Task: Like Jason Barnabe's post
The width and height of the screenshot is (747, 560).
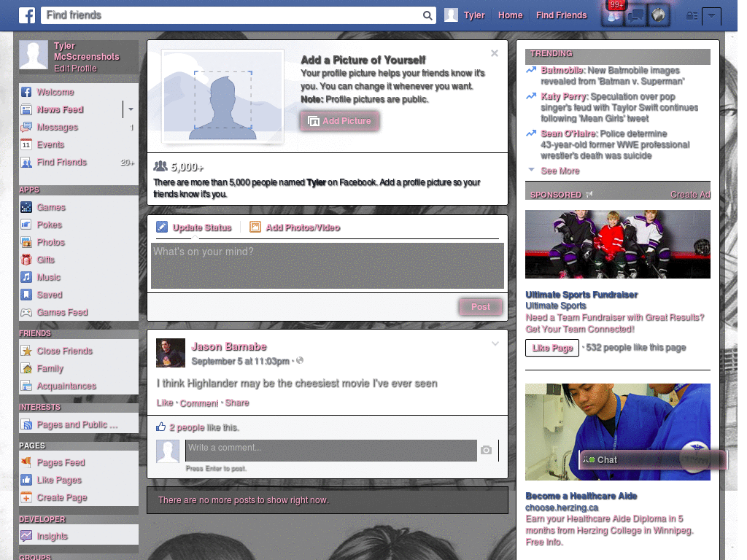Action: click(x=165, y=402)
